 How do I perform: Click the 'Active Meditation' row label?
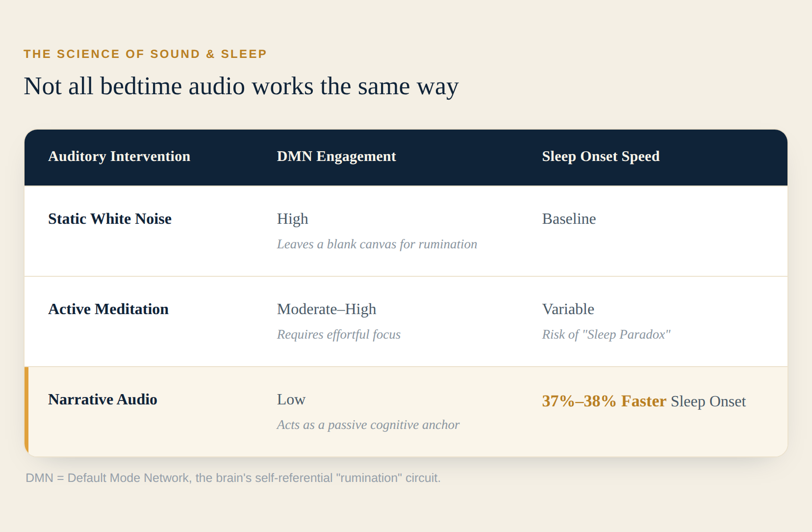click(x=108, y=309)
